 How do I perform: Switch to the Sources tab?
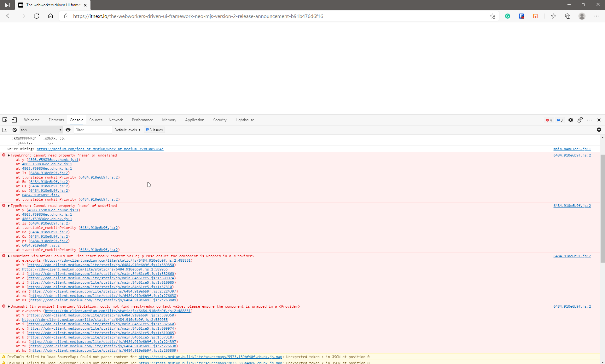[96, 120]
